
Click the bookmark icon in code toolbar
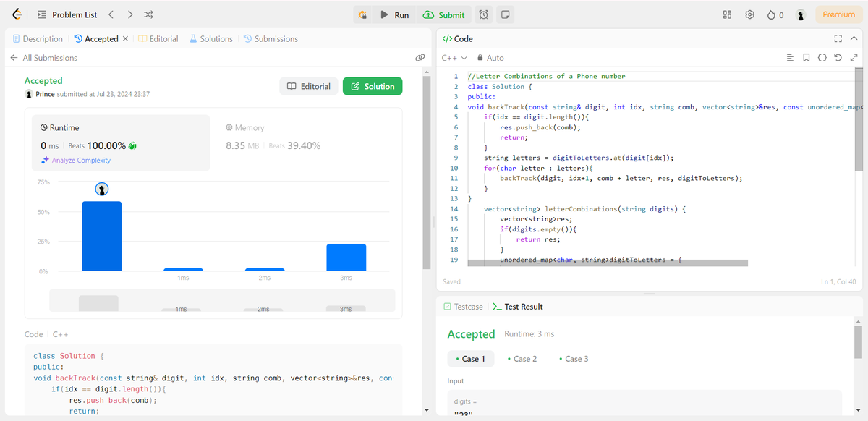click(x=807, y=58)
